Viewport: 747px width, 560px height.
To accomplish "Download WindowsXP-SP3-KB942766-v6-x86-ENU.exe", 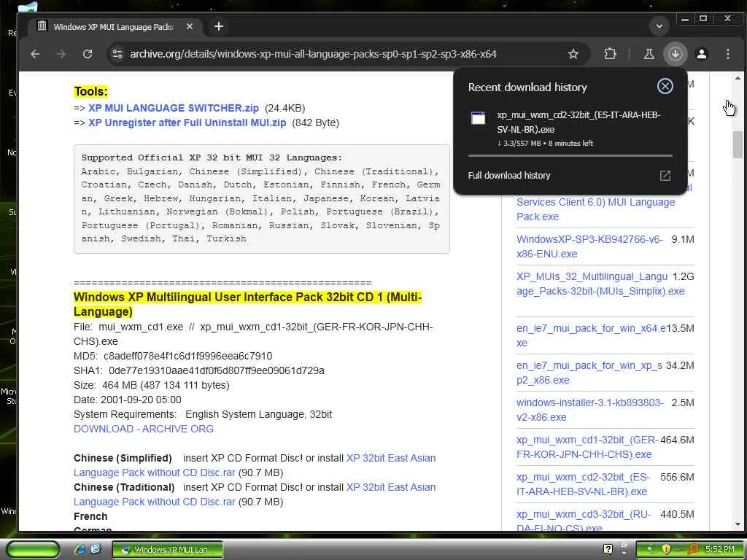I will pyautogui.click(x=589, y=246).
